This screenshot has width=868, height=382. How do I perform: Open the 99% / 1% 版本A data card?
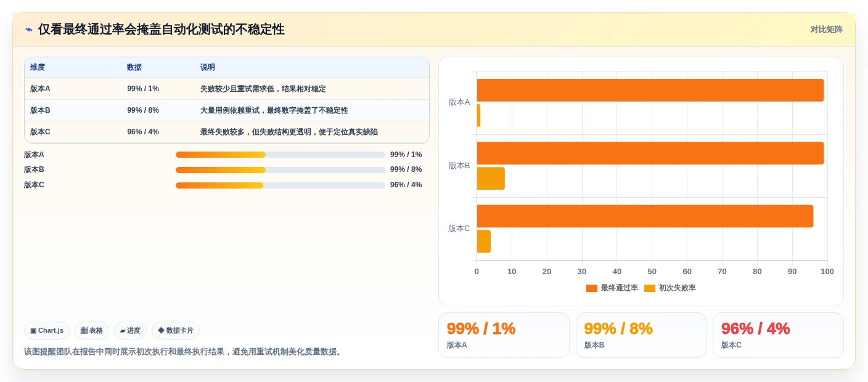504,335
